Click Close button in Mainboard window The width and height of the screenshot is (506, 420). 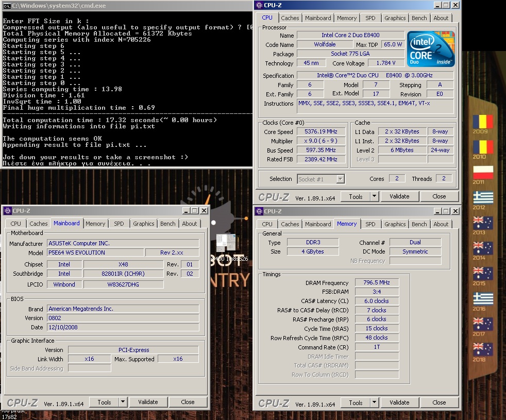188,402
